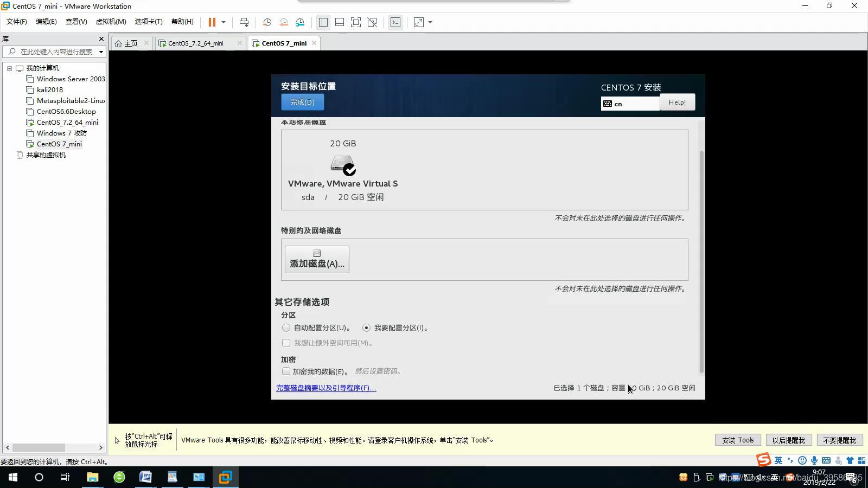Click the console view icon

click(395, 22)
